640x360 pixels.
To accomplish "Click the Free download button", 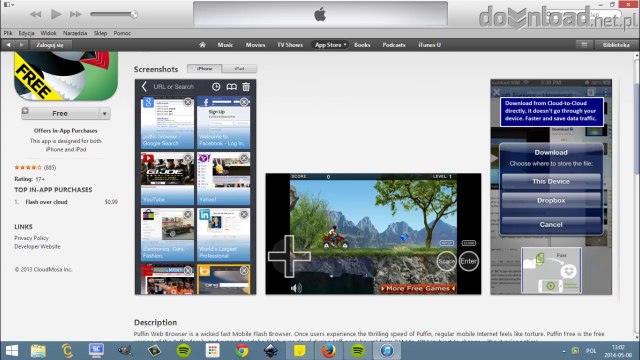I will 60,113.
